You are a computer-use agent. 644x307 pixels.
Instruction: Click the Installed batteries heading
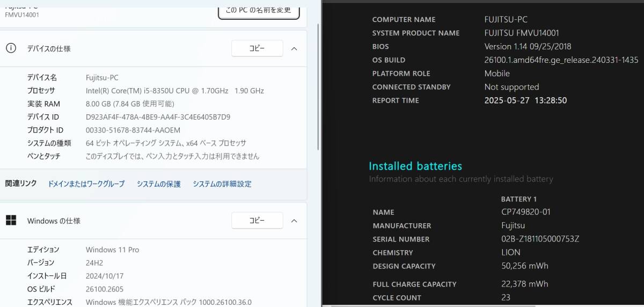(415, 166)
